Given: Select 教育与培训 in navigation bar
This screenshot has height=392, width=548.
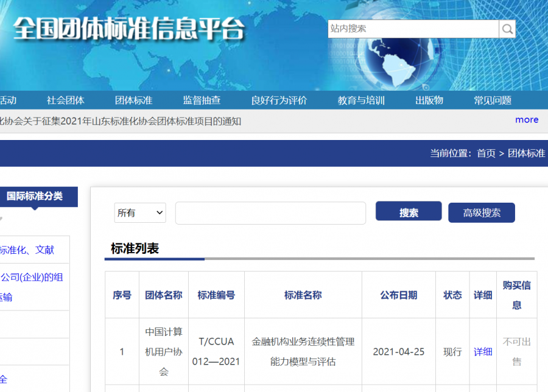Looking at the screenshot, I should tap(361, 100).
